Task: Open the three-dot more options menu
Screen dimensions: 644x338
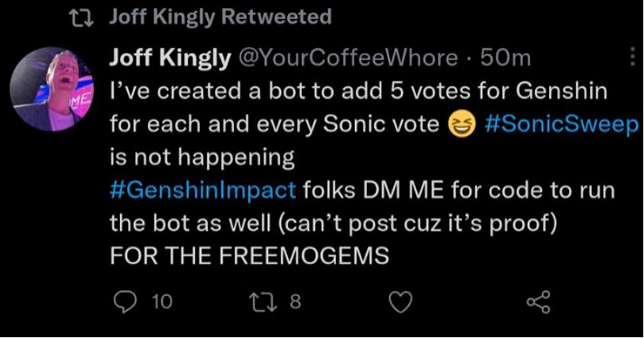Action: [633, 57]
